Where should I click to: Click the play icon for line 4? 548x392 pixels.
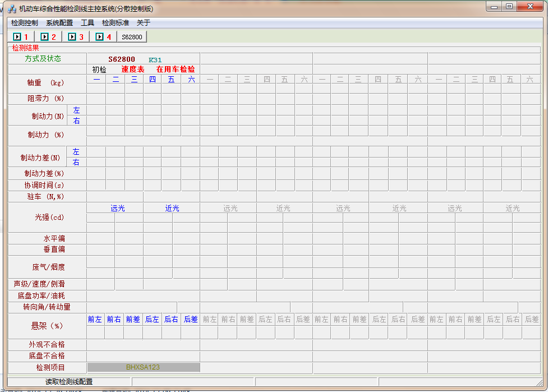100,37
